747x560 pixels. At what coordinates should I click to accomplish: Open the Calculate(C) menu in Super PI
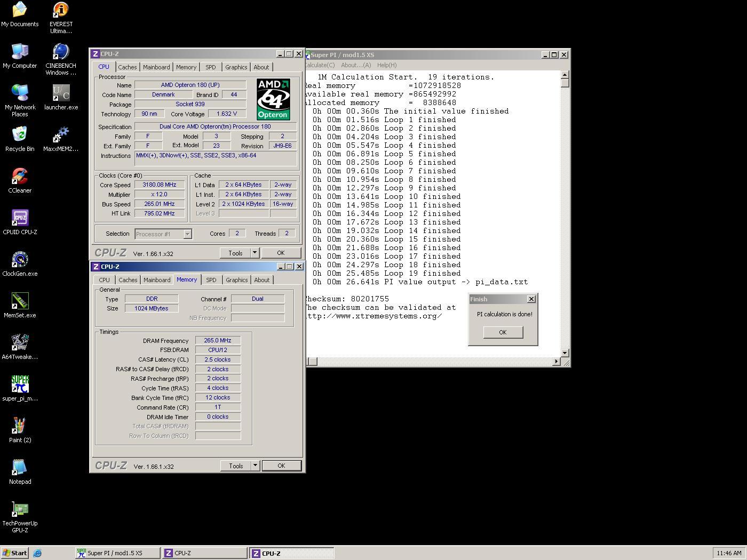tap(320, 65)
